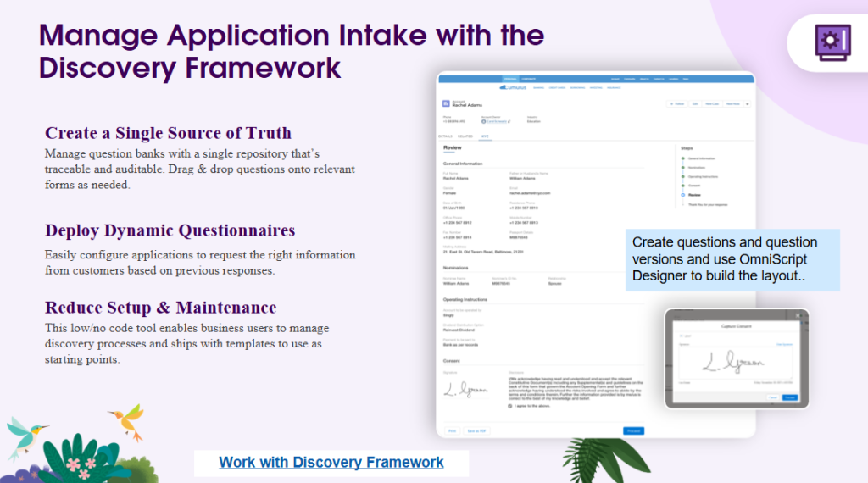Click the Cumulus cloud logo

pyautogui.click(x=513, y=87)
